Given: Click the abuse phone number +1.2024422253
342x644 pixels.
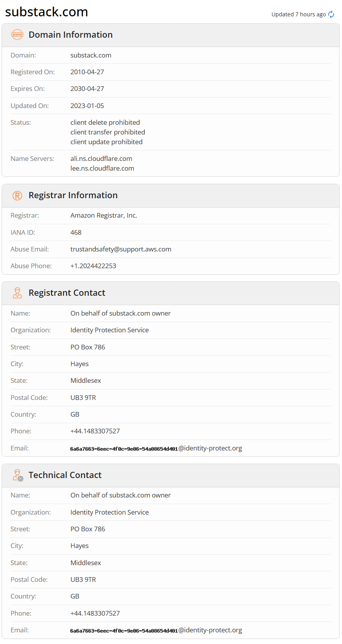Looking at the screenshot, I should coord(93,266).
